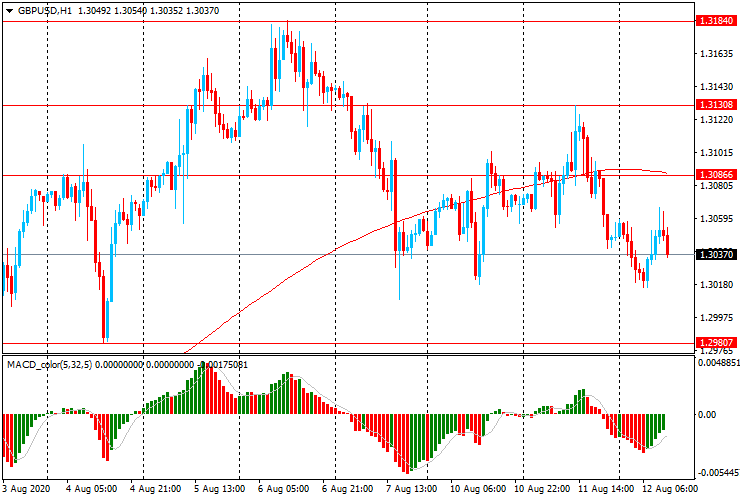The height and width of the screenshot is (500, 740).
Task: Select the 1.29807 support level price label
Action: pos(716,343)
